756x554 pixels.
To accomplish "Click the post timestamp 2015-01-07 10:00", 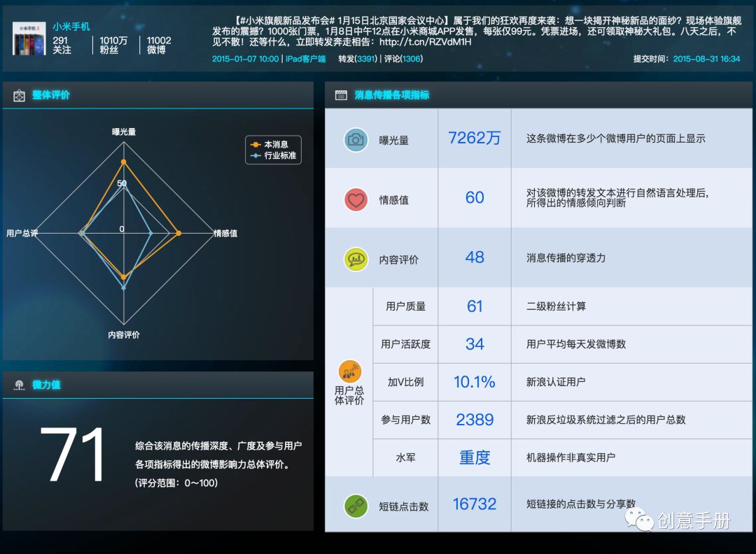I will (x=246, y=59).
